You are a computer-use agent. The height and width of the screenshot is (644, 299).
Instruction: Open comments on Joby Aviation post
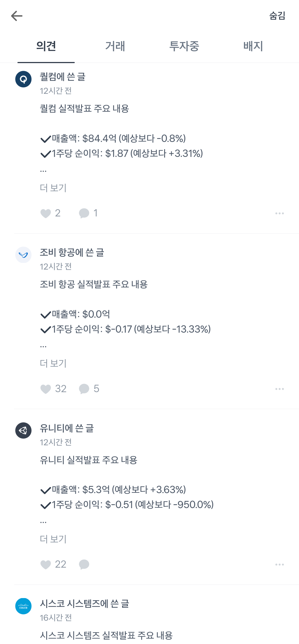(x=84, y=389)
